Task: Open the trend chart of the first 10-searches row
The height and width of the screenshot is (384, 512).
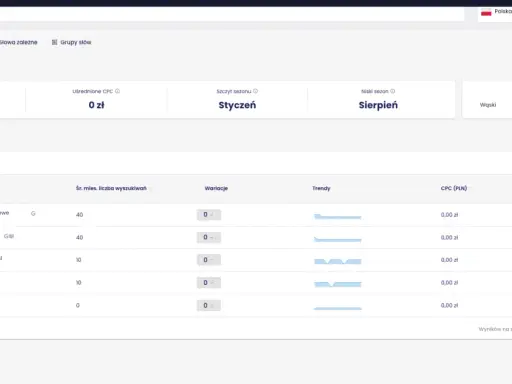Action: 338,261
